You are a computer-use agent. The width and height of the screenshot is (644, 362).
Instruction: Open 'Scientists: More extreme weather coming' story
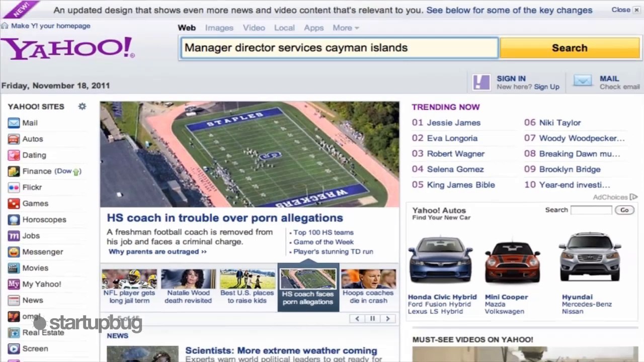click(x=281, y=350)
